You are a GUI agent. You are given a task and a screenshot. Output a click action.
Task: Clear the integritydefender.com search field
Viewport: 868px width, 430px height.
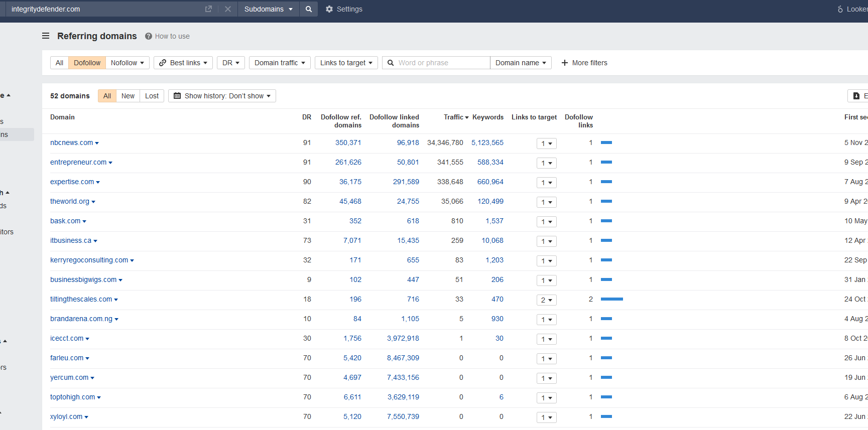point(228,9)
